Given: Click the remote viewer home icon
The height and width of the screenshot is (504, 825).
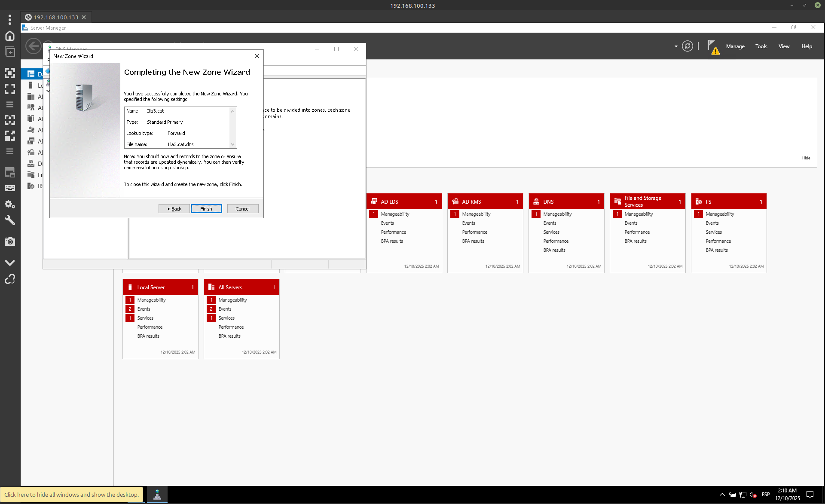Looking at the screenshot, I should (x=10, y=36).
